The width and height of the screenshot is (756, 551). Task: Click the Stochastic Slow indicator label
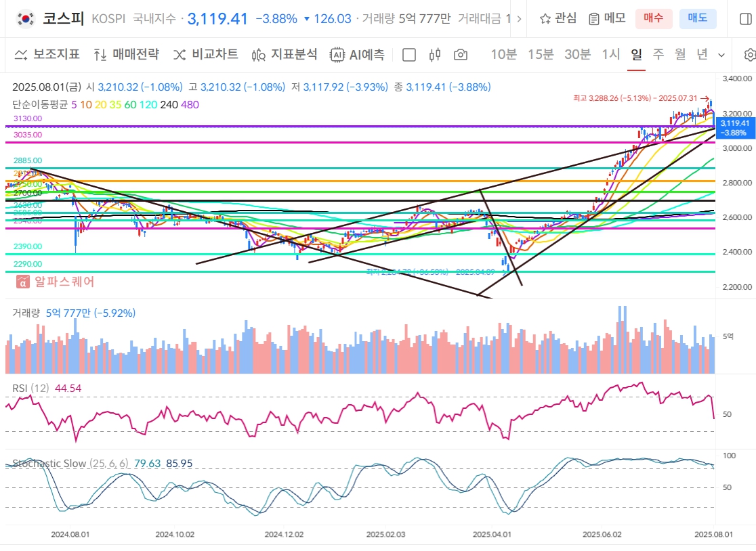click(x=70, y=463)
